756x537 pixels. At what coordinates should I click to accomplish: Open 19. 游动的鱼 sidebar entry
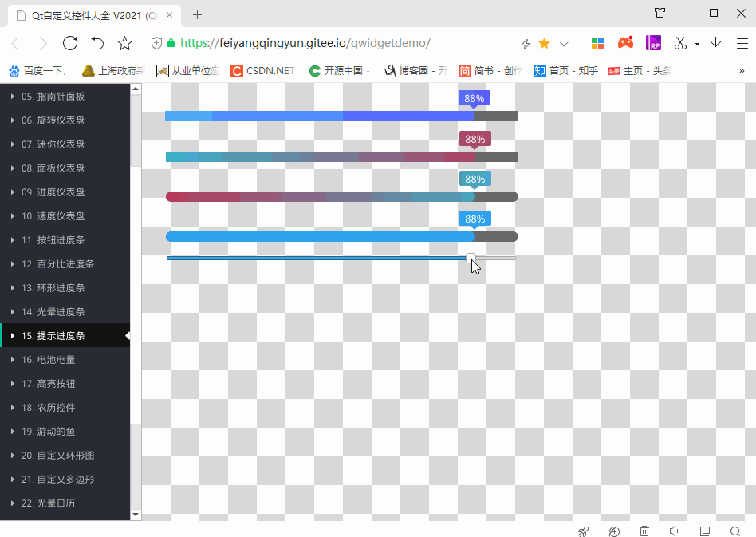[60, 432]
